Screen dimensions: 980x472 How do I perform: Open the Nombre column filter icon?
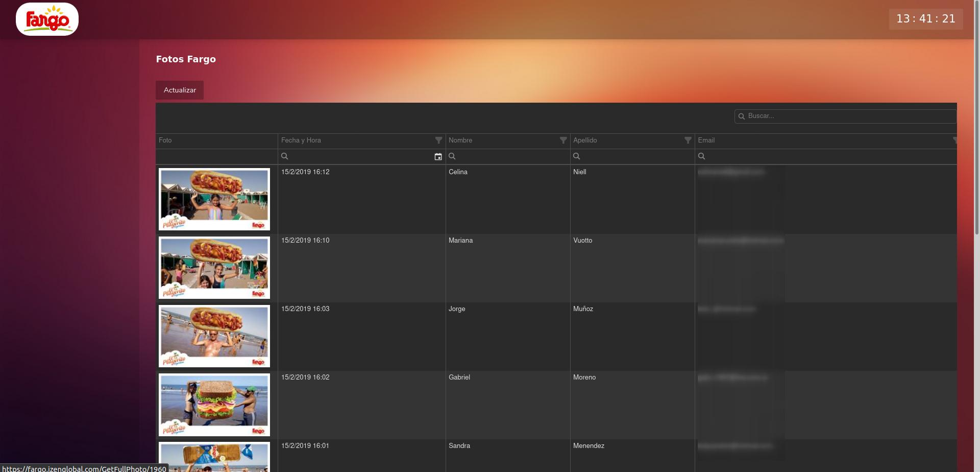(x=563, y=140)
